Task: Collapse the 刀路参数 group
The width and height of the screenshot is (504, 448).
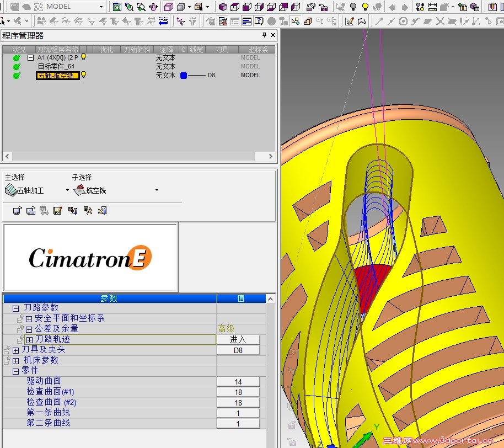Action: coord(15,309)
